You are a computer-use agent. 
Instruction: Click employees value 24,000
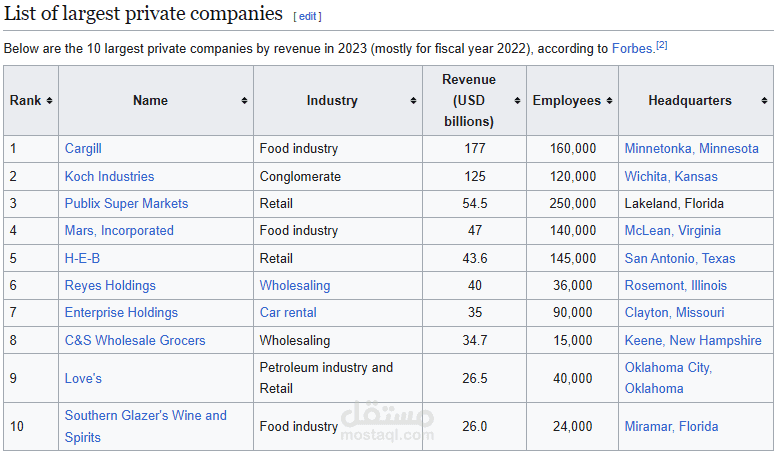click(572, 426)
